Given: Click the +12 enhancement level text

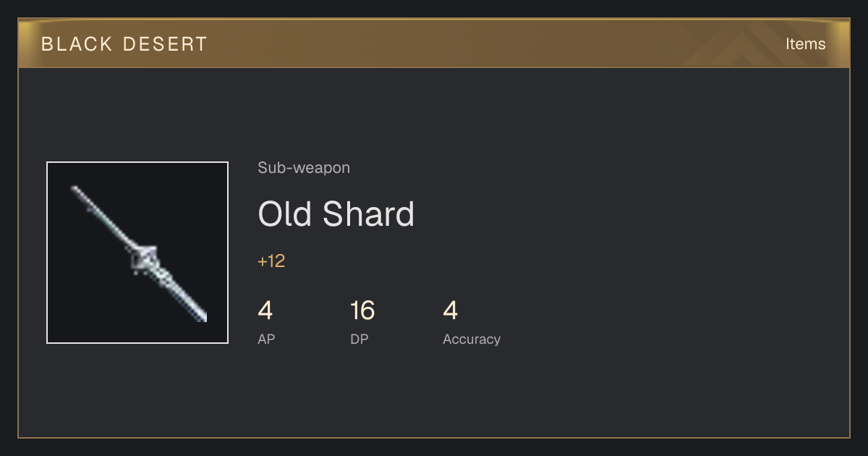Looking at the screenshot, I should (x=271, y=261).
